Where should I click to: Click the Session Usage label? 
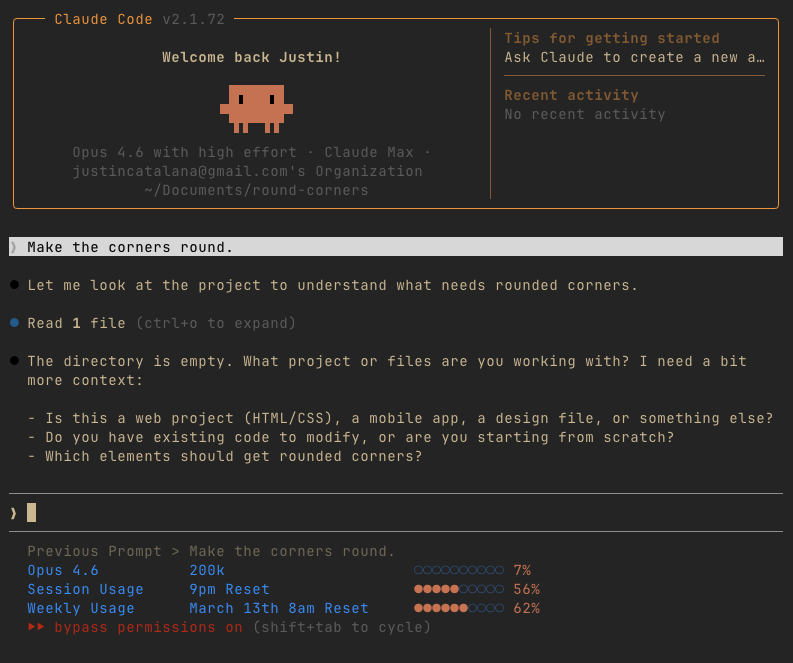85,589
